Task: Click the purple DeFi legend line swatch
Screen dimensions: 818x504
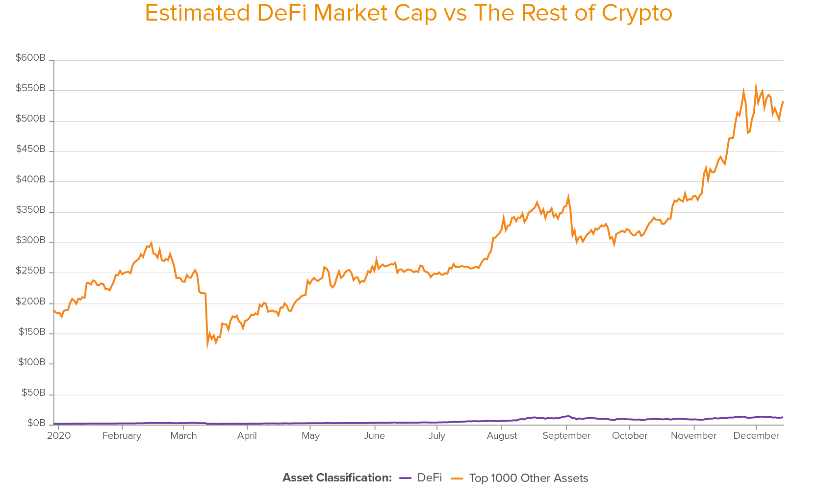Action: click(406, 478)
